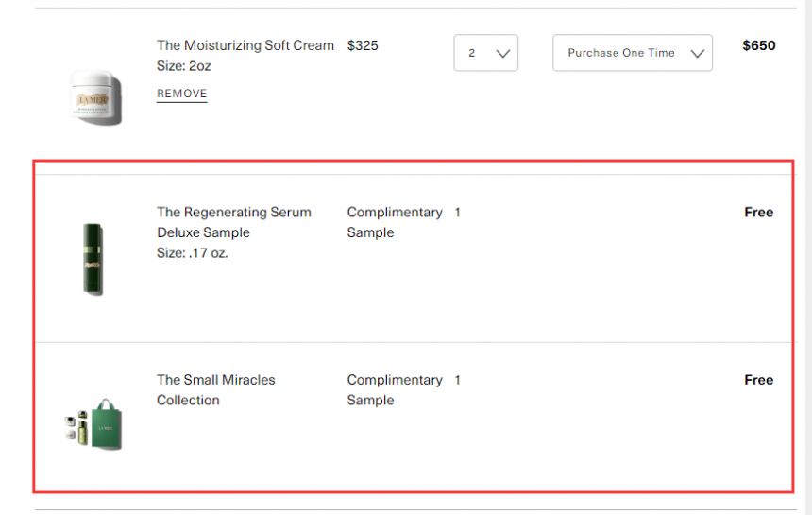The height and width of the screenshot is (515, 812).
Task: Click the Regenerating Serum bottle image
Action: click(93, 259)
